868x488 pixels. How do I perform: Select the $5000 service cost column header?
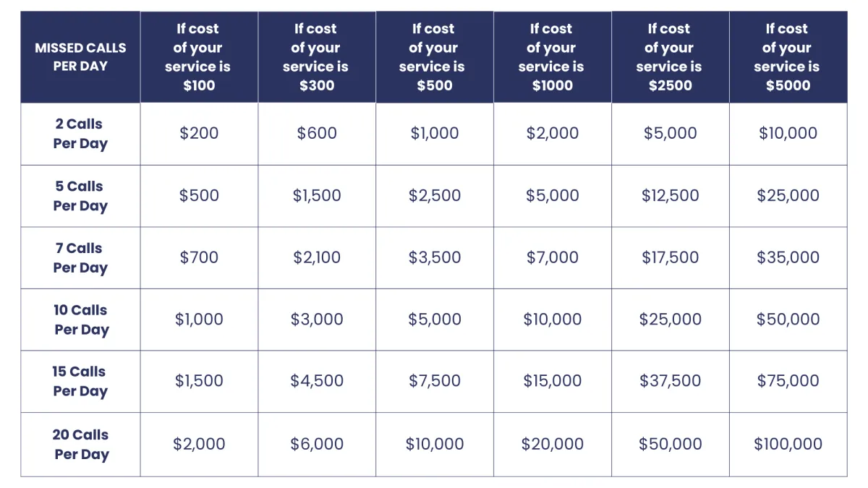[788, 57]
